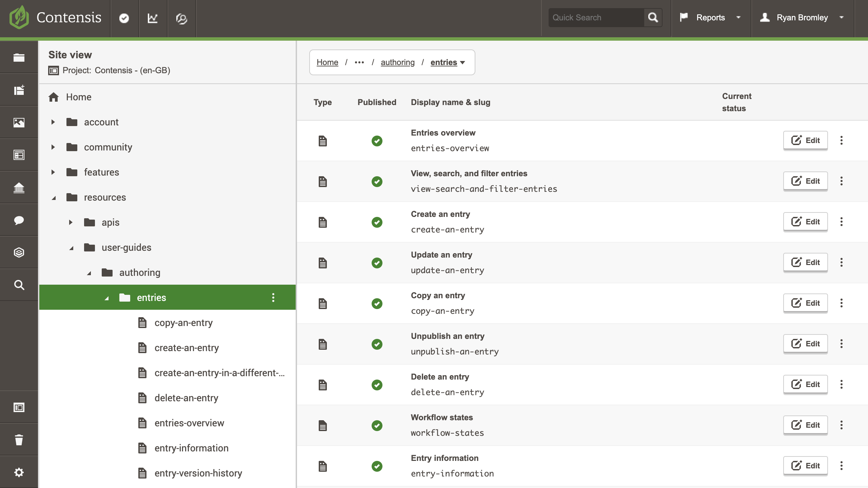
Task: Expand the community folder
Action: (53, 147)
